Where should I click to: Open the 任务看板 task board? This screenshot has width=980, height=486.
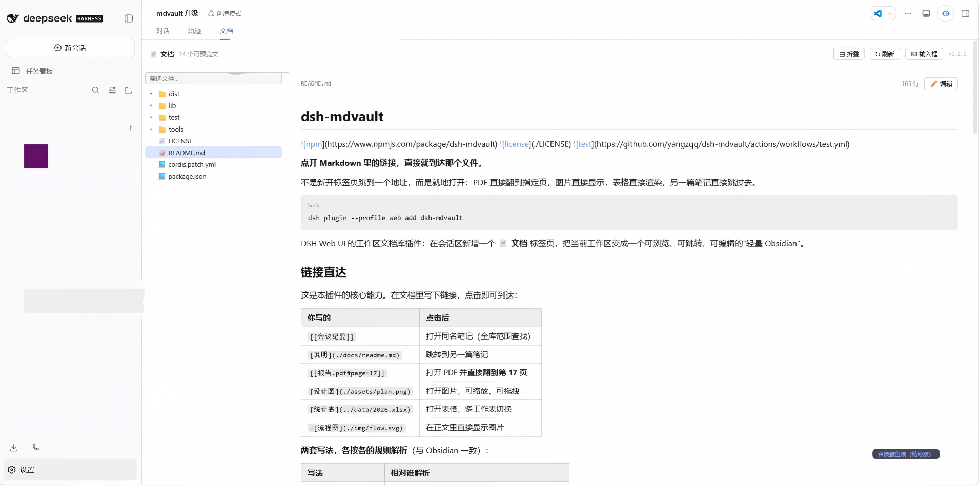[x=33, y=71]
